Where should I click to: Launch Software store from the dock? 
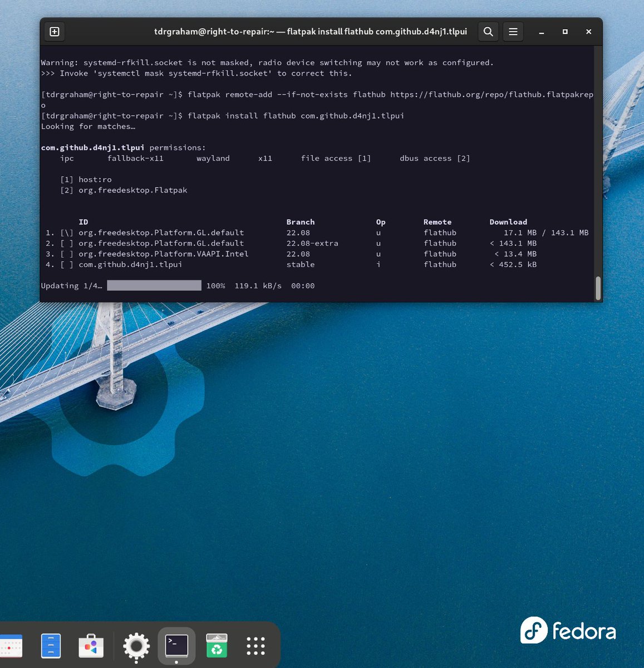pyautogui.click(x=91, y=646)
